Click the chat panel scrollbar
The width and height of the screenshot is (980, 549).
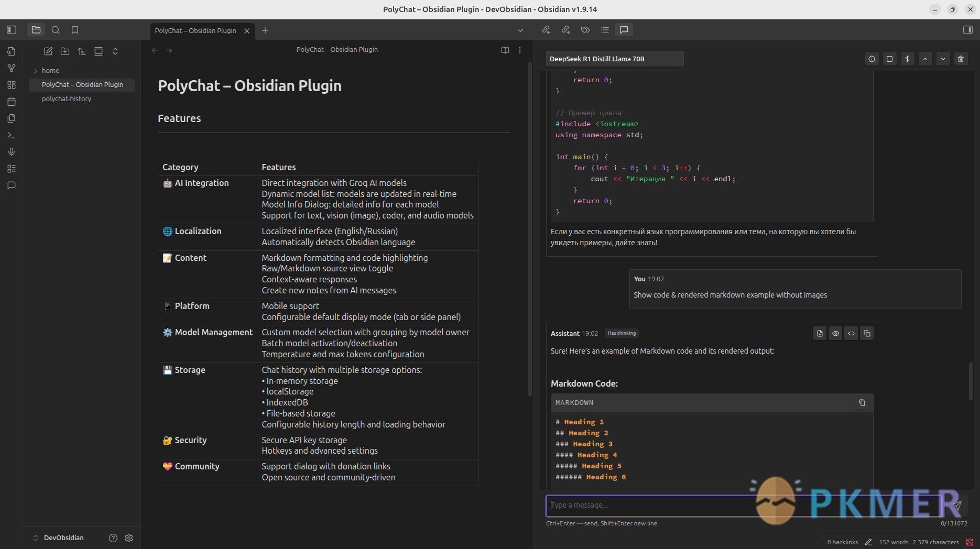coord(971,381)
